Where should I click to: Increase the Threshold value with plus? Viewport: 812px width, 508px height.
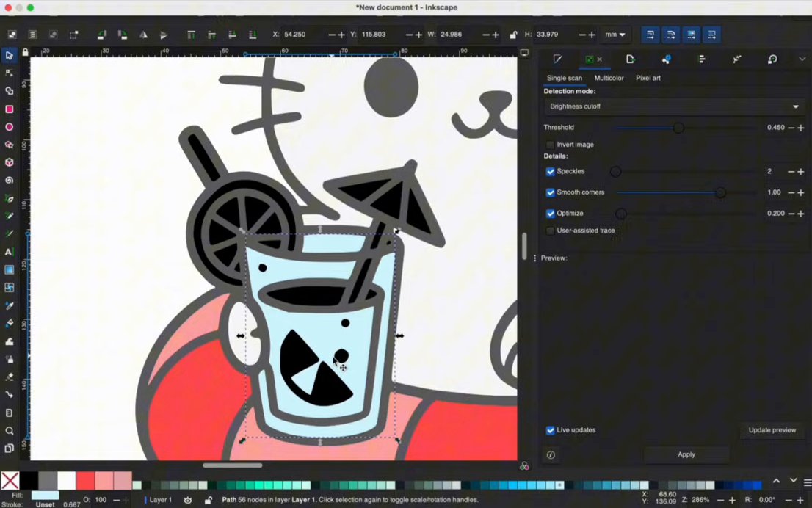point(800,128)
